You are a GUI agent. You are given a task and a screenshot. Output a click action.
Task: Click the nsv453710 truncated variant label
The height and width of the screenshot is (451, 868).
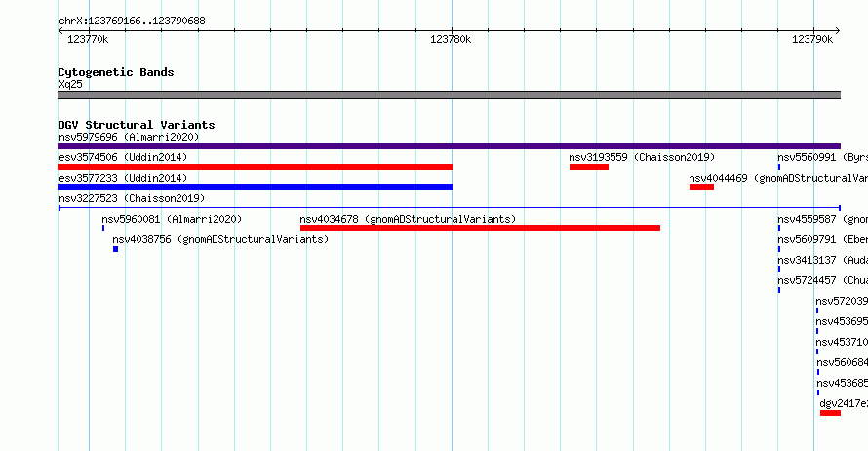point(842,342)
